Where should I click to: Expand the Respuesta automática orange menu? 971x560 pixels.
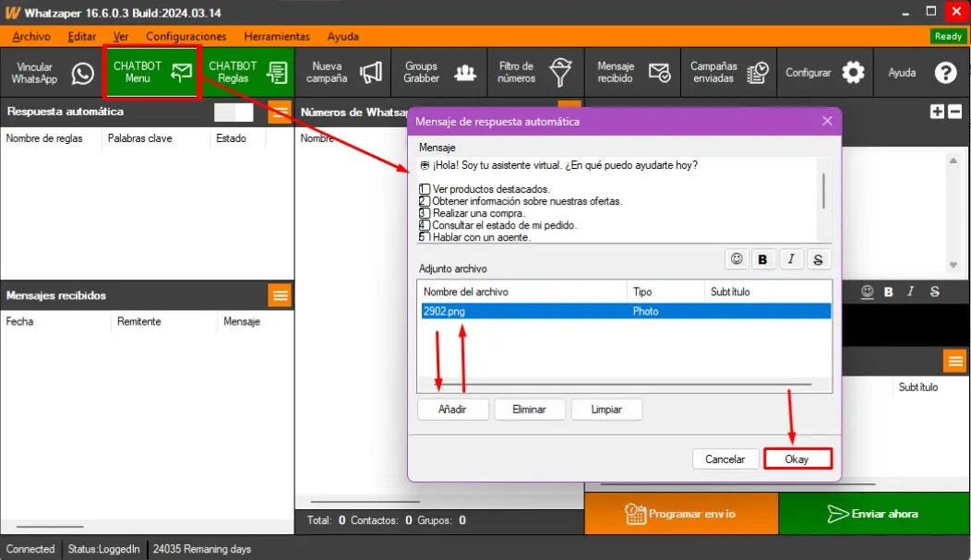coord(279,112)
